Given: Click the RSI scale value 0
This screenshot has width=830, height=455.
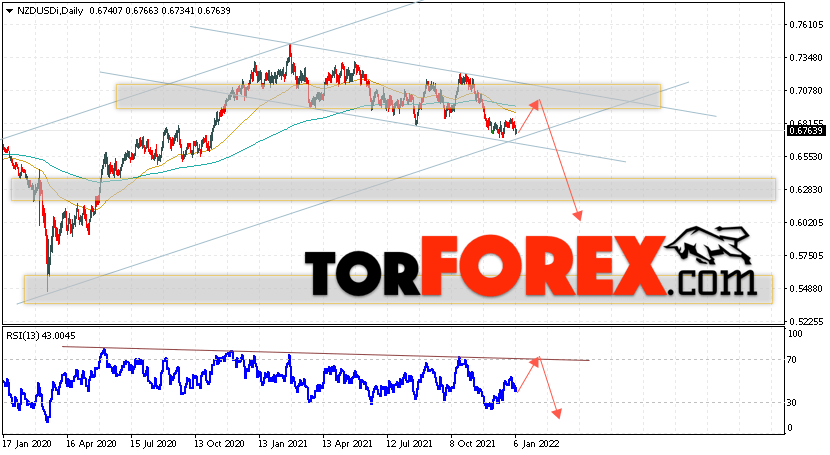Looking at the screenshot, I should coord(790,428).
